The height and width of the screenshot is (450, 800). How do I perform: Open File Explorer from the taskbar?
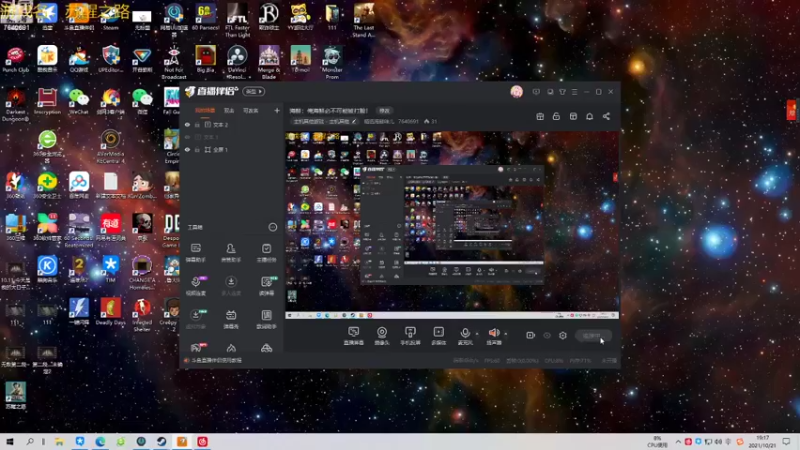click(x=59, y=442)
